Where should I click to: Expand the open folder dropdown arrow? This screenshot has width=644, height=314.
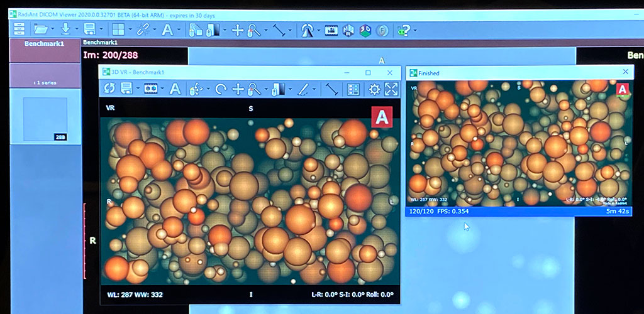(x=53, y=30)
